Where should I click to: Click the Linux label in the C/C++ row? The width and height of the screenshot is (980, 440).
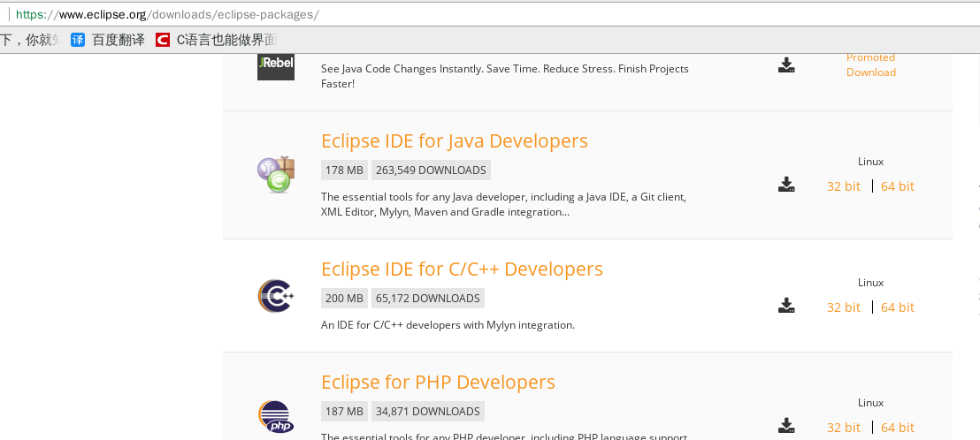point(870,283)
